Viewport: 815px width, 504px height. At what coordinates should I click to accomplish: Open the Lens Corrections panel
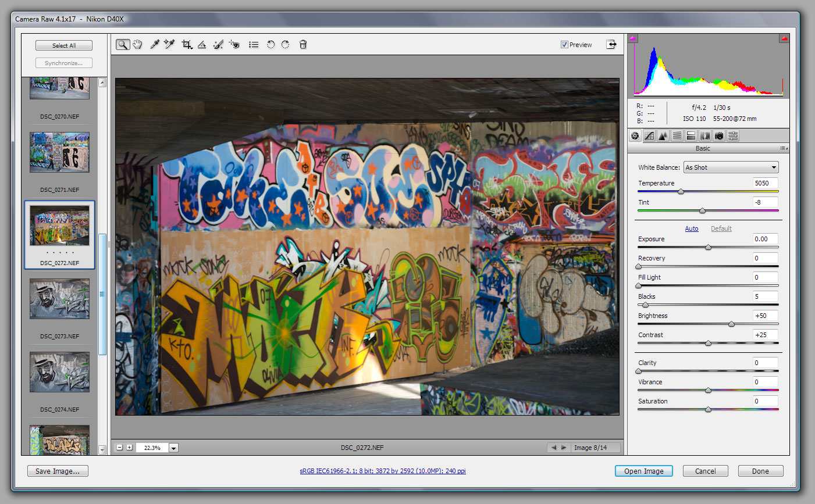point(704,135)
